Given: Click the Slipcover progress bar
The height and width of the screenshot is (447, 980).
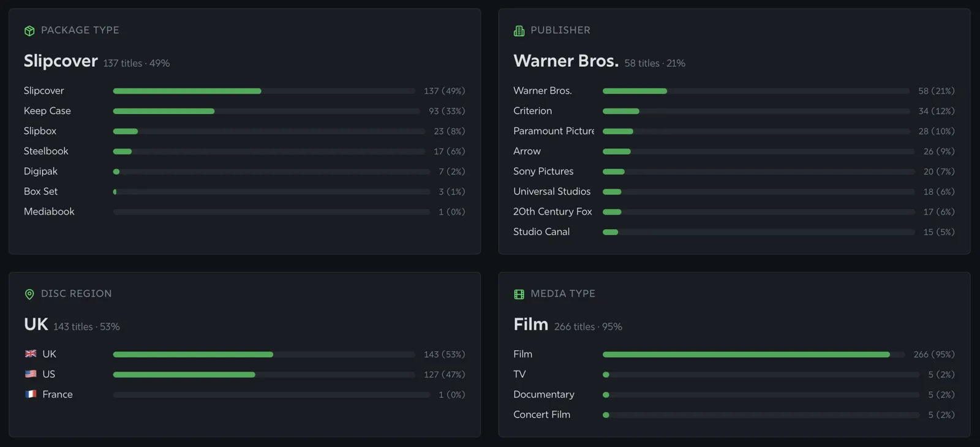Looking at the screenshot, I should (x=264, y=91).
